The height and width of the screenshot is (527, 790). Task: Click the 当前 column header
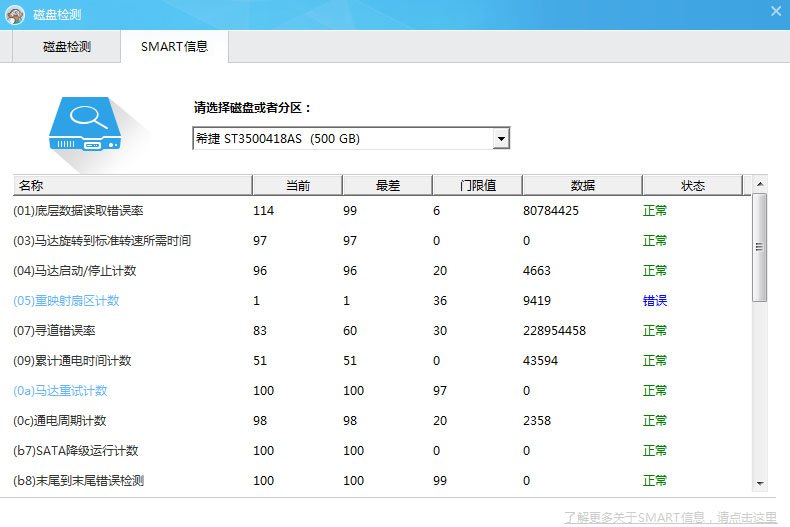[x=297, y=185]
